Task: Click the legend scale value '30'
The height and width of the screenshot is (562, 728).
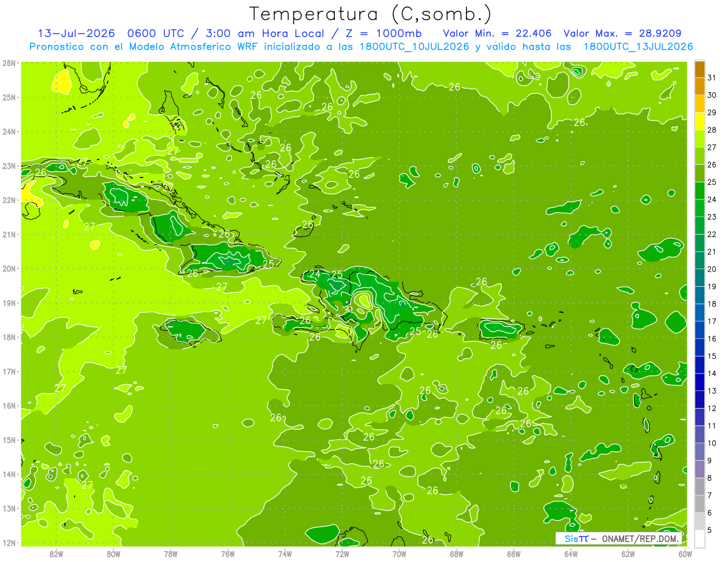Action: 712,95
